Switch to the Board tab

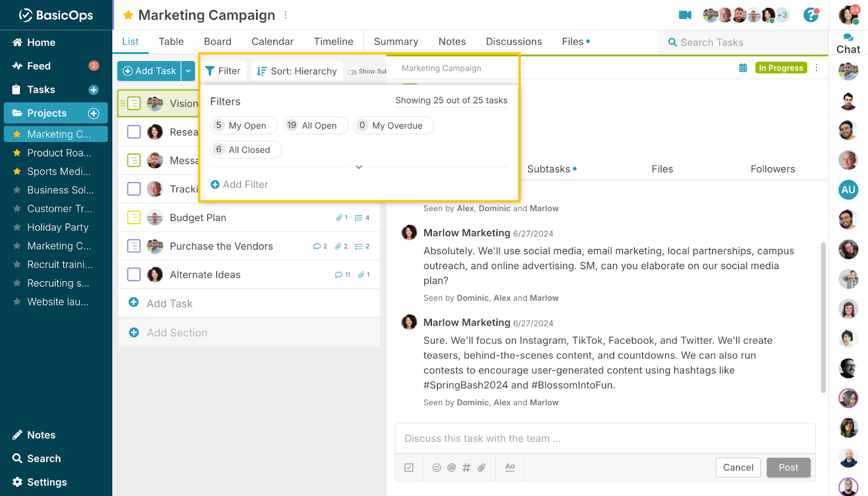pos(218,41)
